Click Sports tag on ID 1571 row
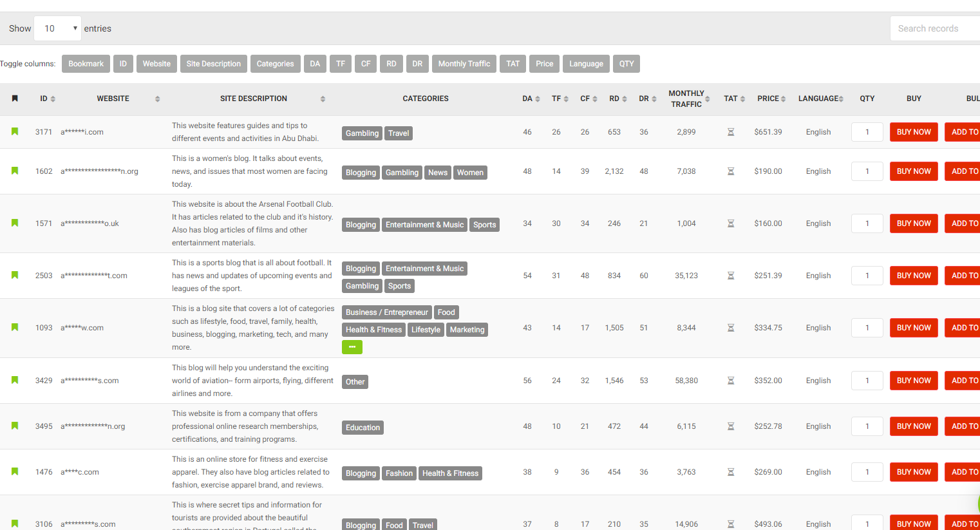The image size is (980, 530). pyautogui.click(x=485, y=225)
